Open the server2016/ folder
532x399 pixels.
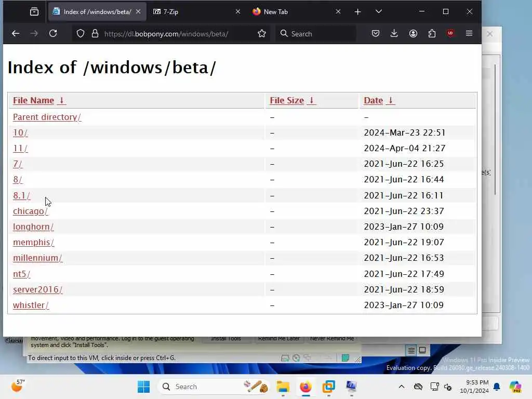point(37,289)
